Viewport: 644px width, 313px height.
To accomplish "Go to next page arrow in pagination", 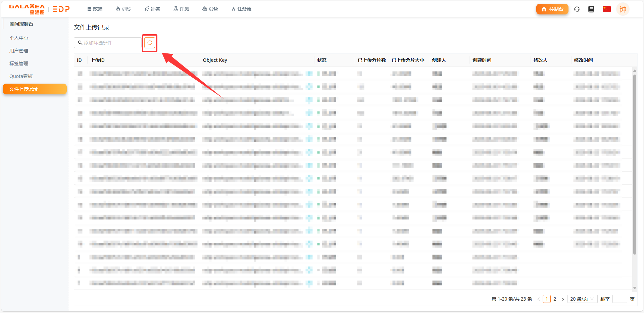I will click(563, 299).
